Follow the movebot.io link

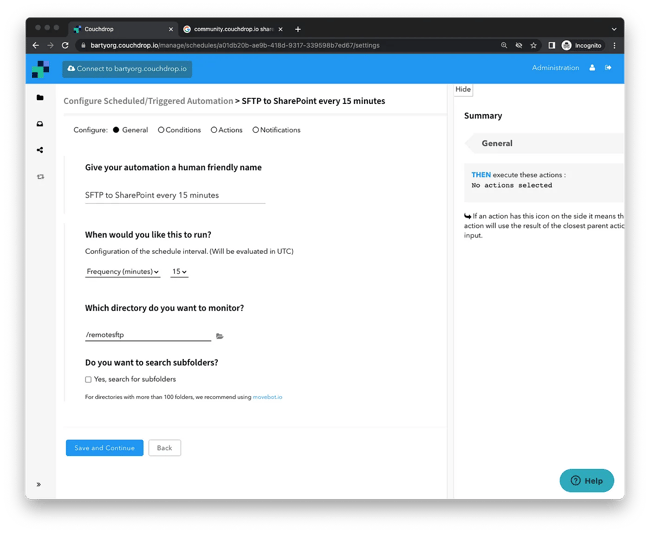267,397
